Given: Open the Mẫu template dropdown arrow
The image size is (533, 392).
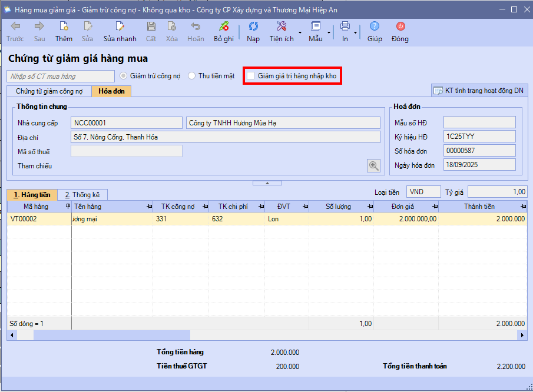Looking at the screenshot, I should pyautogui.click(x=329, y=32).
